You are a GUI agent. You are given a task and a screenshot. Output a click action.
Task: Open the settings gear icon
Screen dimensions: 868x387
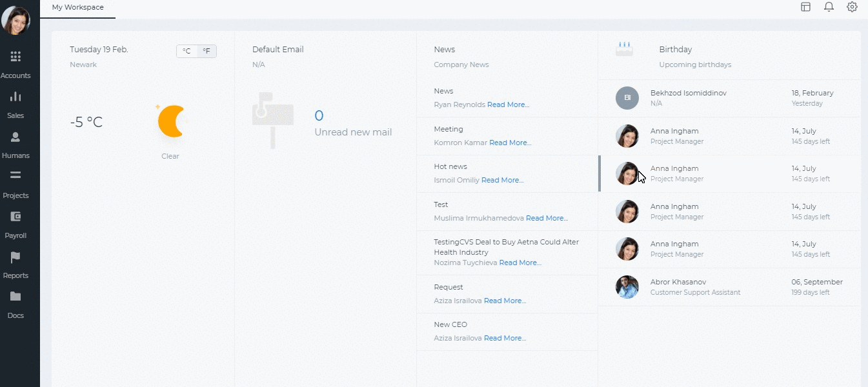coord(852,7)
